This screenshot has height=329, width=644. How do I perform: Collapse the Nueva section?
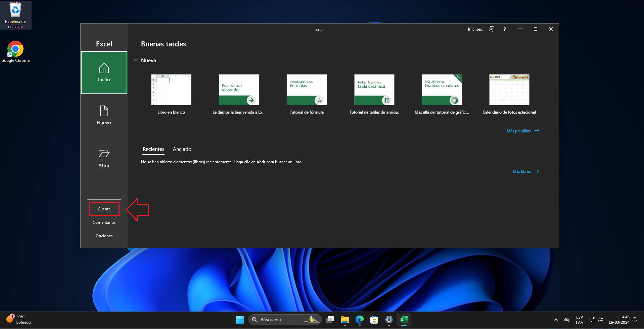(136, 60)
